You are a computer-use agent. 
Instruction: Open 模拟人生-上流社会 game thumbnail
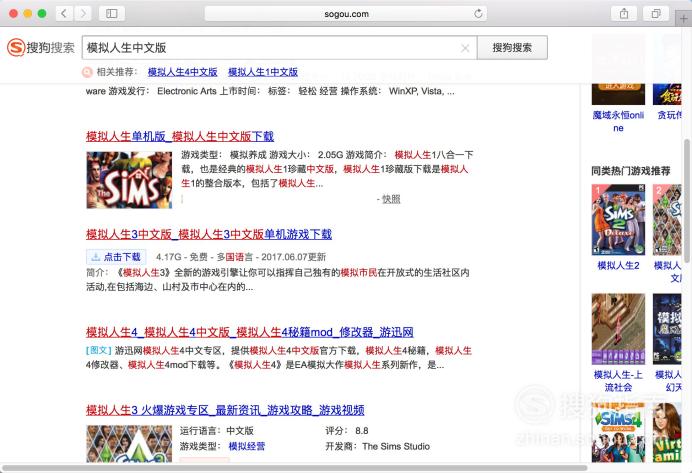tap(618, 329)
